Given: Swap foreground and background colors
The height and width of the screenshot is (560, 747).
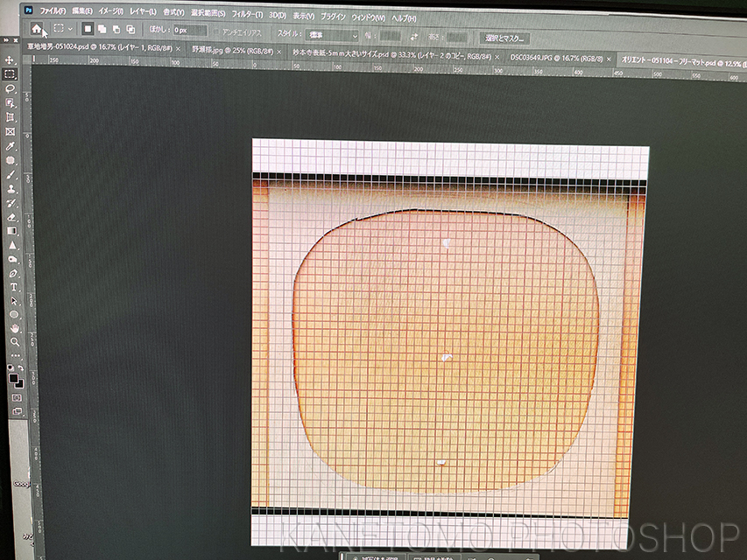Looking at the screenshot, I should [x=20, y=368].
